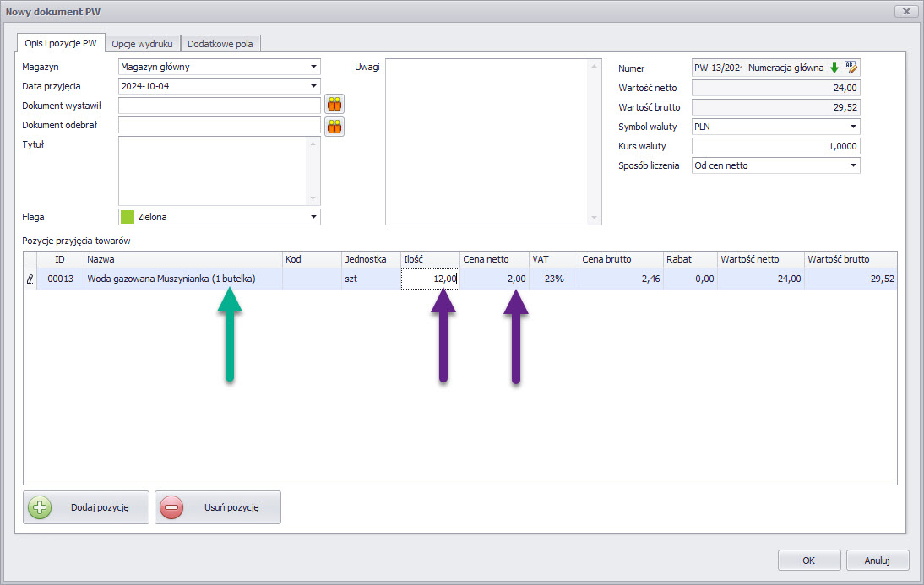Viewport: 924px width, 585px height.
Task: Open the Dodatkowe pola tab
Action: (x=220, y=43)
